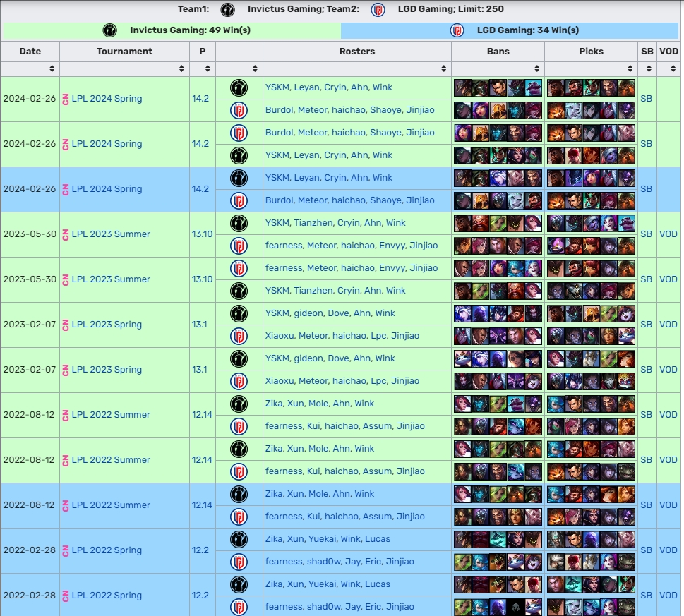Click CN flag icon in the first LPL 2023 Summer row
The width and height of the screenshot is (684, 616).
pyautogui.click(x=66, y=234)
